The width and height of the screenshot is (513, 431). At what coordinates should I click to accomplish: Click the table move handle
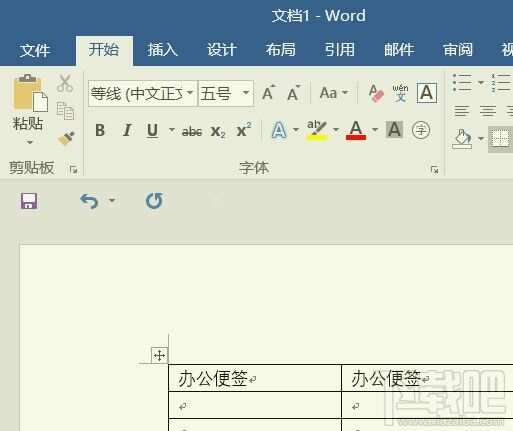tap(159, 355)
